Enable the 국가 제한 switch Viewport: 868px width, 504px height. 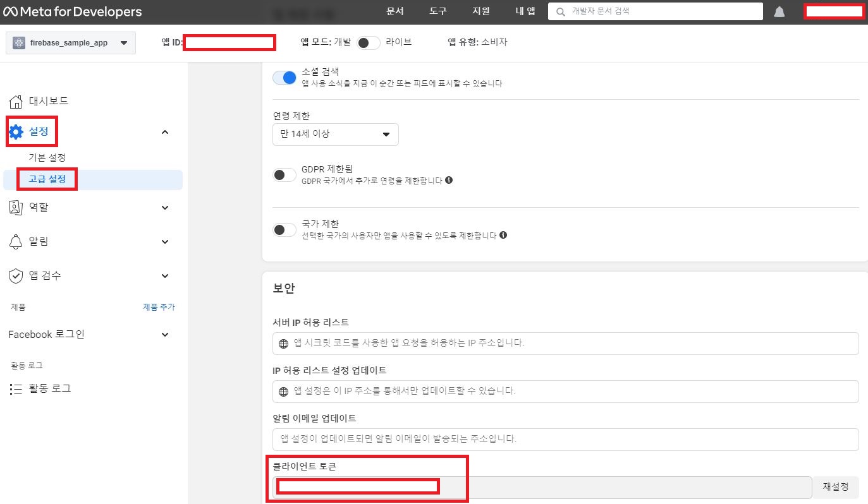point(284,230)
